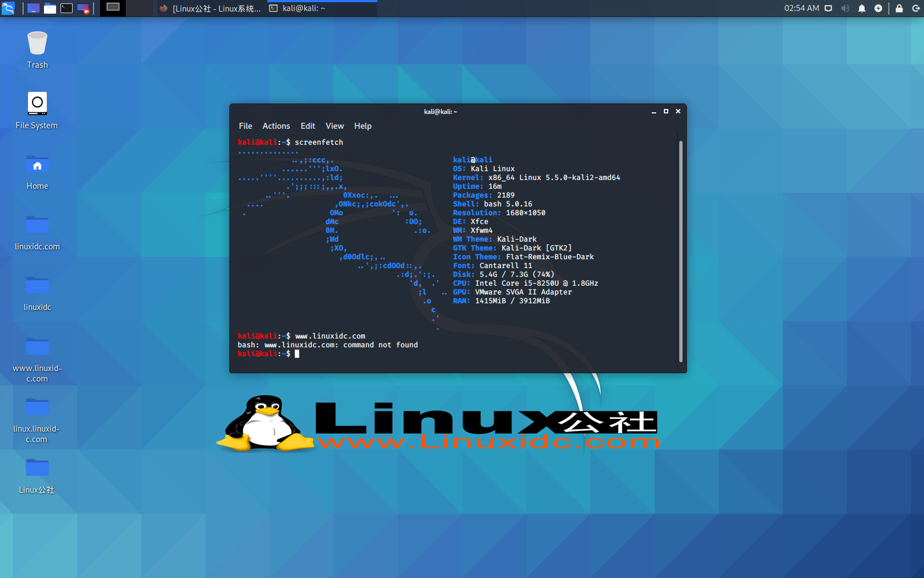The image size is (924, 578).
Task: Maximize the kali@kali terminal window
Action: click(666, 111)
